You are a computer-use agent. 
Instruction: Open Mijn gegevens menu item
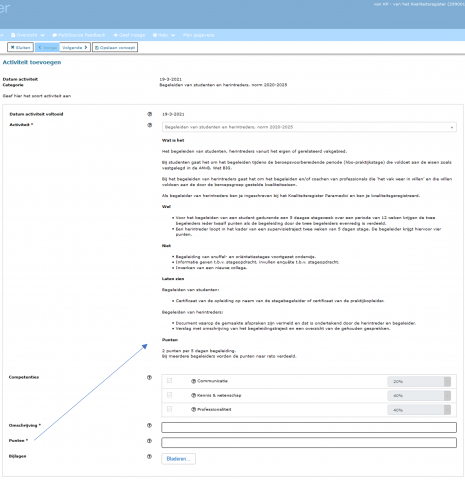[199, 35]
